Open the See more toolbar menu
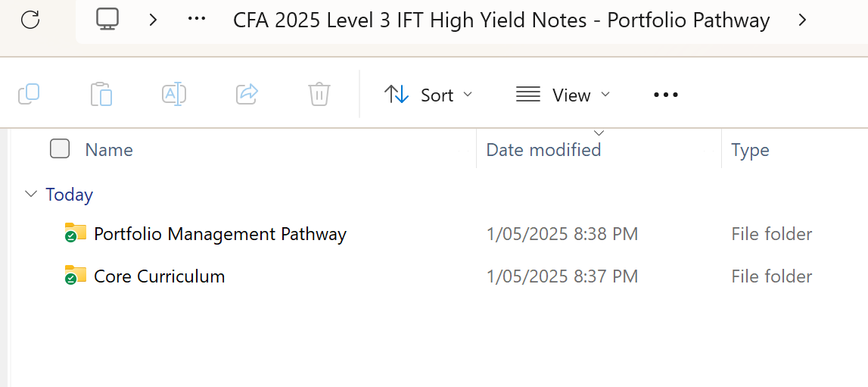The width and height of the screenshot is (868, 387). [666, 95]
